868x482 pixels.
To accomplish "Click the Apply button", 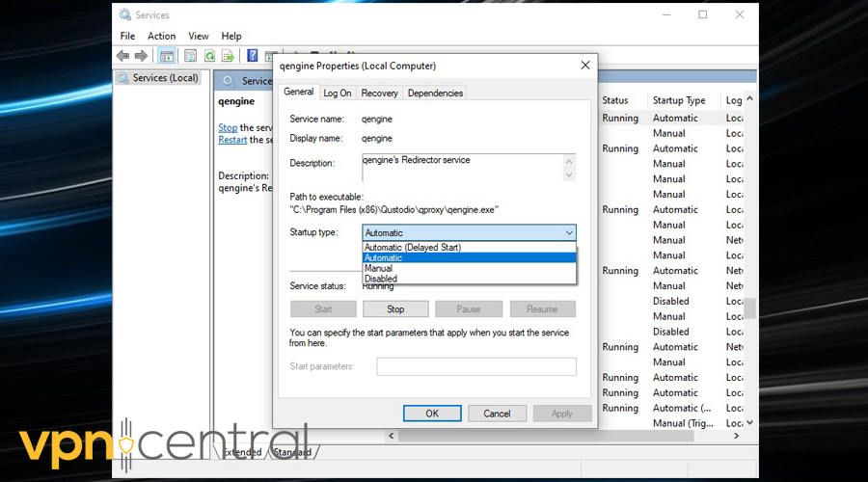I will pos(562,414).
